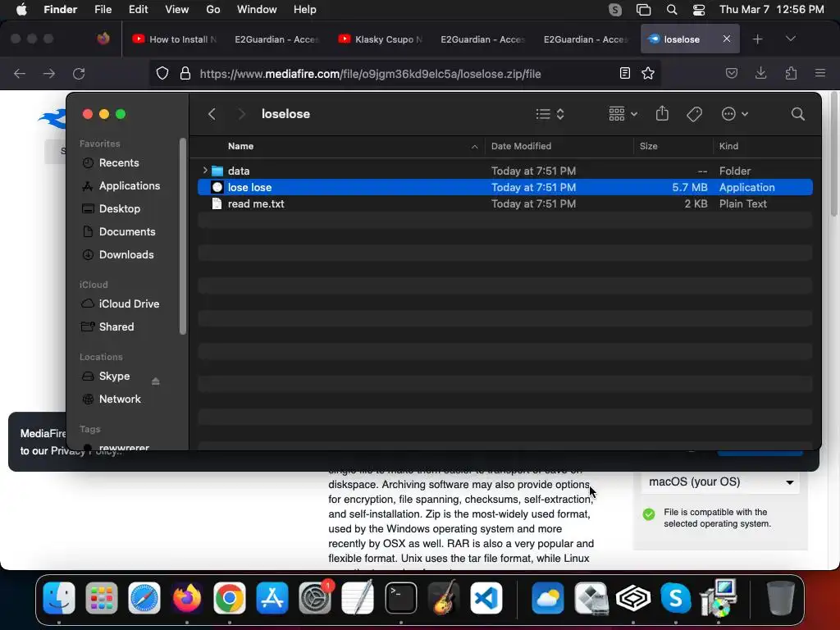Open the Edit menu

tap(138, 10)
